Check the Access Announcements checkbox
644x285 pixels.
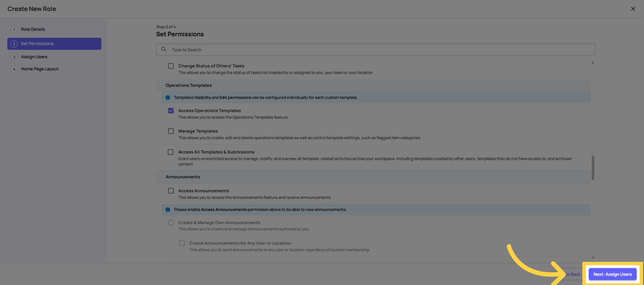(x=171, y=191)
